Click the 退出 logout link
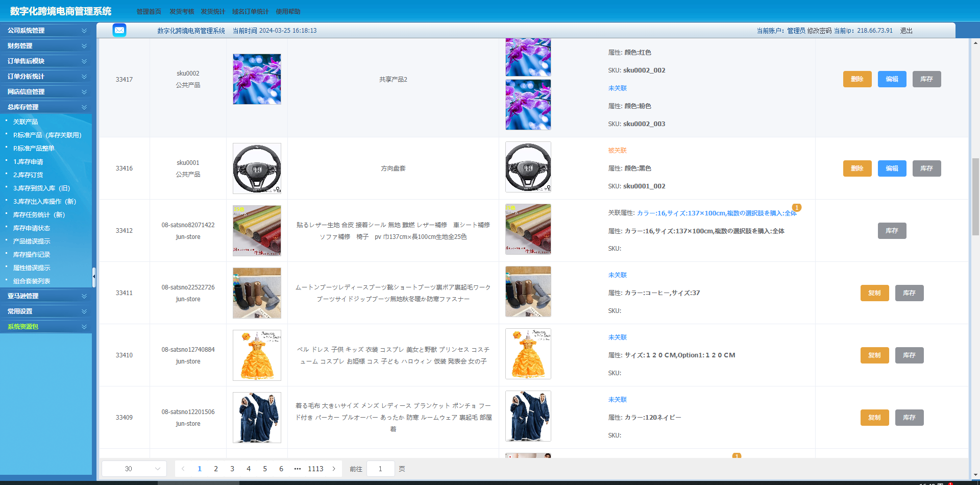 tap(906, 31)
